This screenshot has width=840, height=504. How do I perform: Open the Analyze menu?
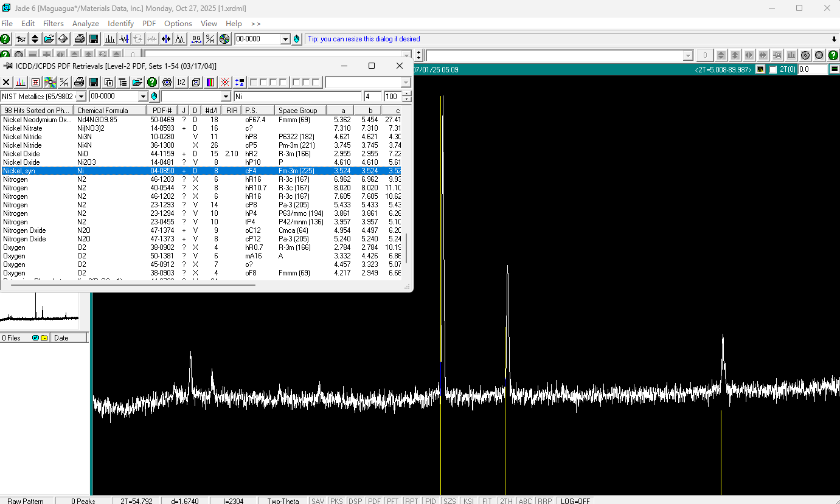(85, 23)
